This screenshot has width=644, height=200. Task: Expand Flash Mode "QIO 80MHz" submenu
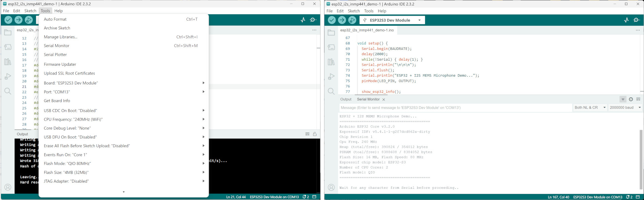click(124, 163)
